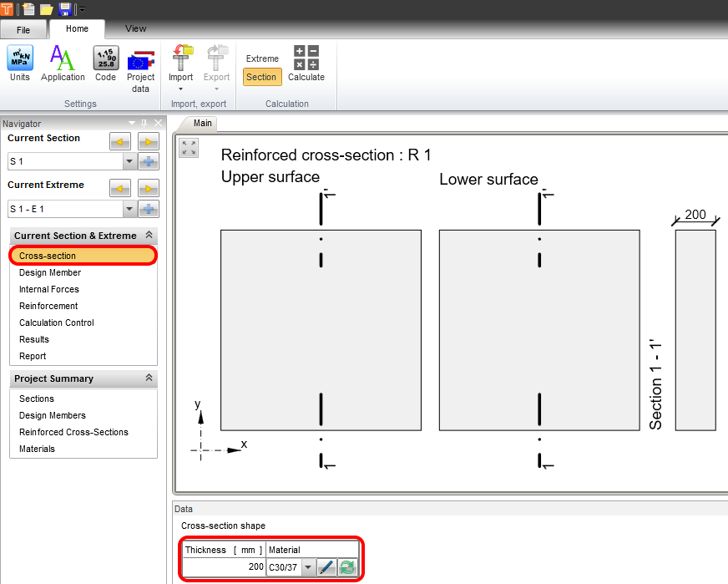
Task: Open the Project data icon
Action: 140,63
